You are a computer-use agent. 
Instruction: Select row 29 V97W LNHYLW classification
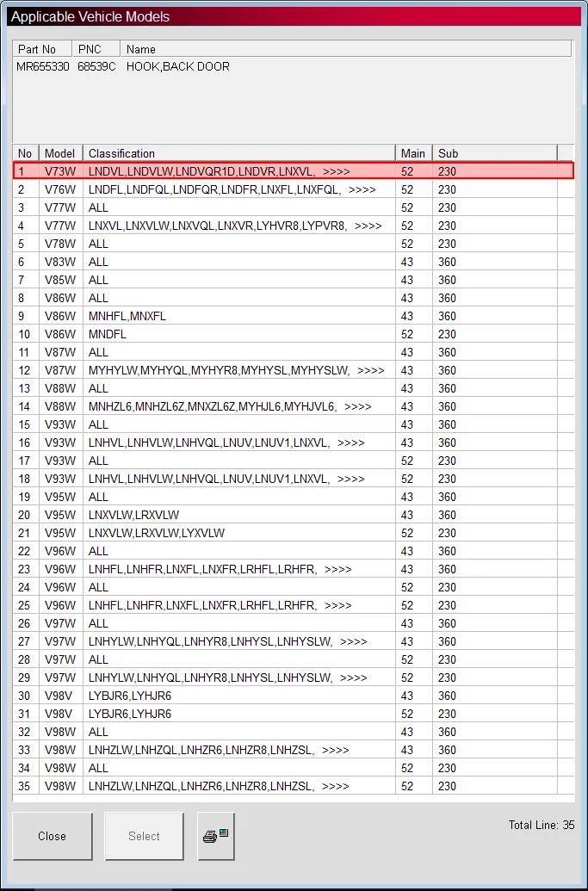click(x=294, y=678)
